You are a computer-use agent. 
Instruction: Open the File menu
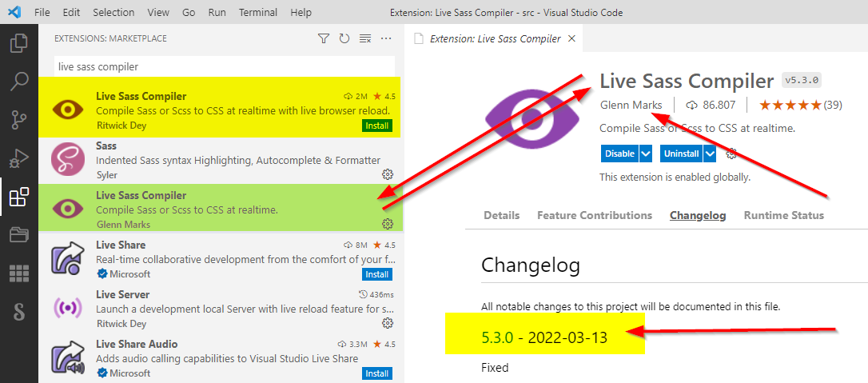(42, 12)
